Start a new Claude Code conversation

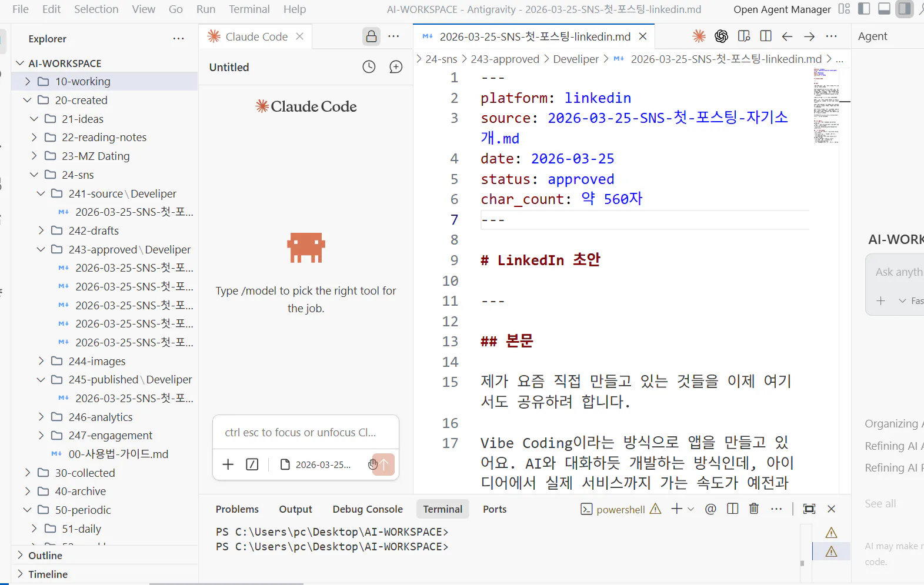(396, 67)
